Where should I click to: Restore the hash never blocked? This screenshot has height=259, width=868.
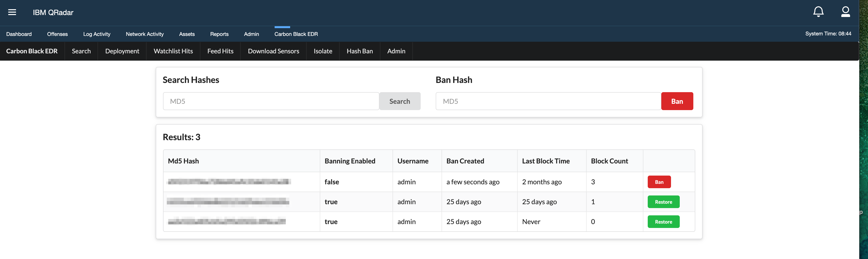click(x=663, y=222)
